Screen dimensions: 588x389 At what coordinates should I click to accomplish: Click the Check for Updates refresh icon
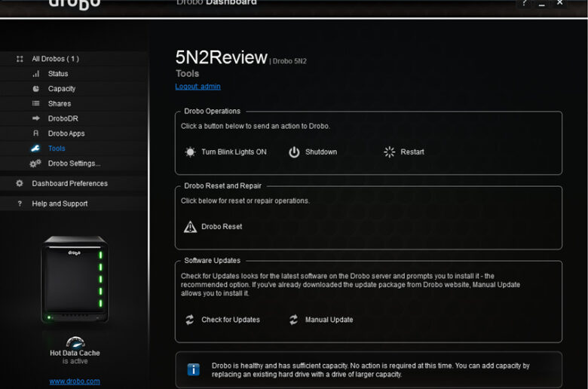pyautogui.click(x=190, y=320)
